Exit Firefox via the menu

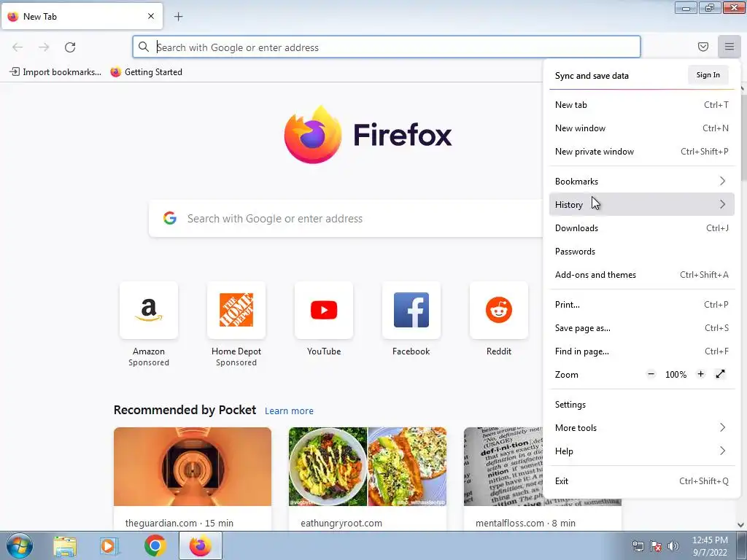[x=642, y=481]
